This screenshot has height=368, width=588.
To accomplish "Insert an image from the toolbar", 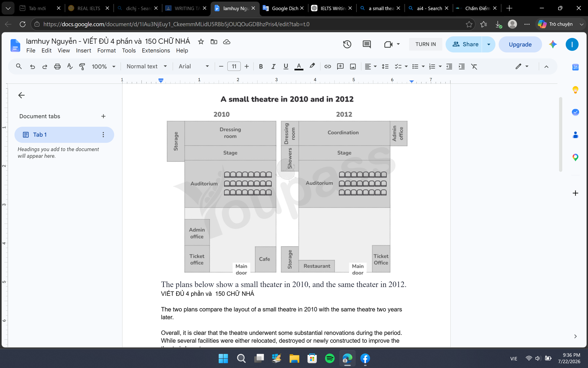I will click(x=353, y=66).
